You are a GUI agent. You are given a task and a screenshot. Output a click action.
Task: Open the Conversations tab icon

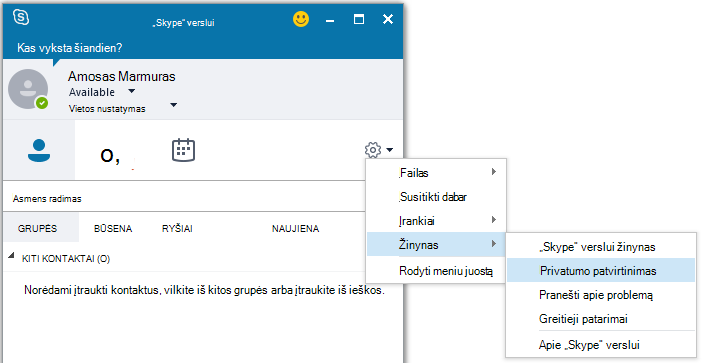[110, 156]
